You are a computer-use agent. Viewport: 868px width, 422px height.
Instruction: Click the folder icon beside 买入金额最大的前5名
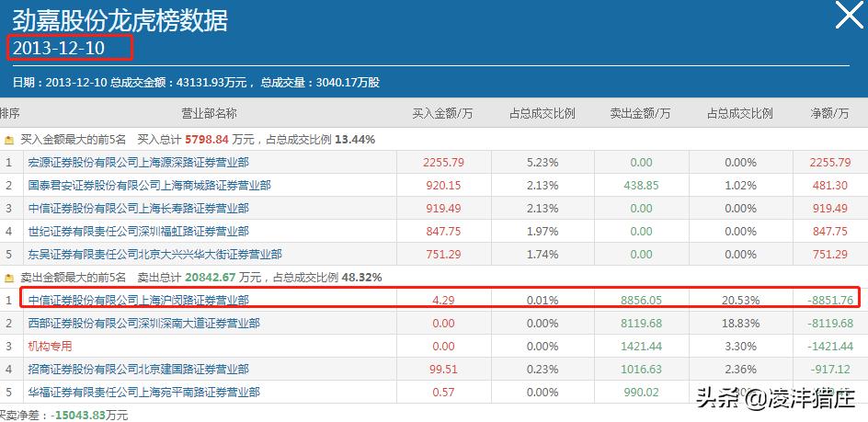pos(9,140)
